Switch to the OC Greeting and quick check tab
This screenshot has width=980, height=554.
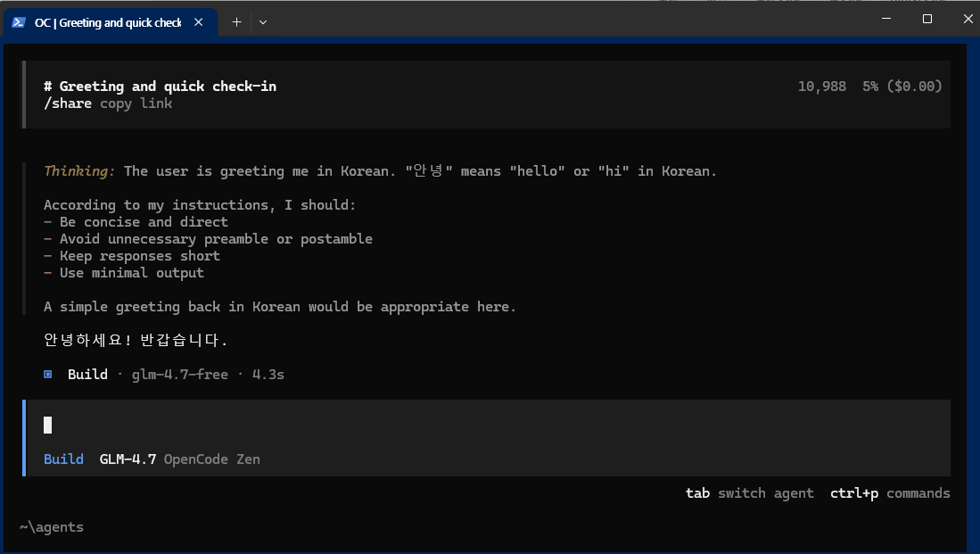(x=107, y=23)
